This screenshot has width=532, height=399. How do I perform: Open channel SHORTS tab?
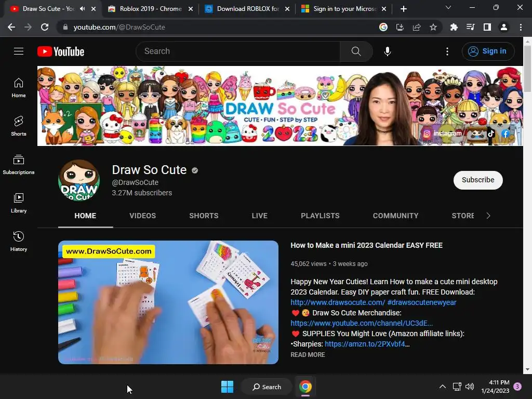[x=204, y=216]
